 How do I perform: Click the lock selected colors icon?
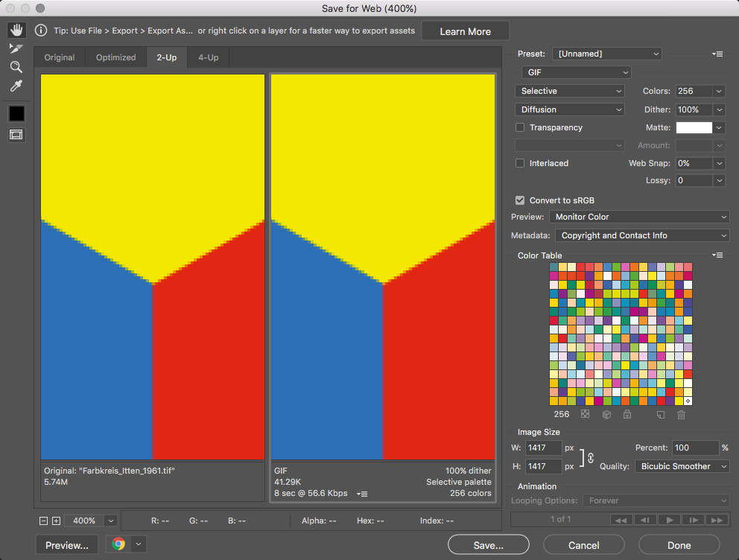coord(627,415)
